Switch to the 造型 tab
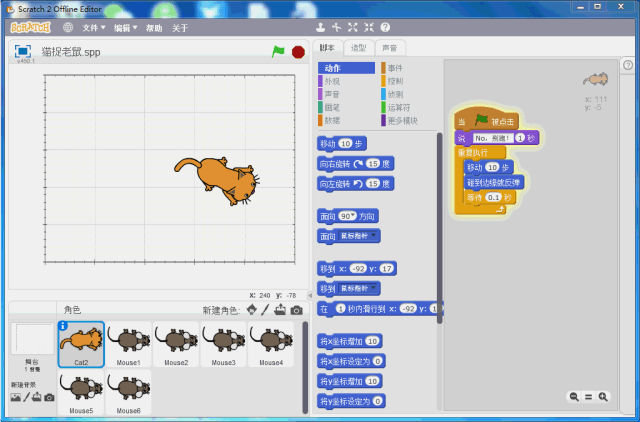Image resolution: width=640 pixels, height=422 pixels. tap(358, 48)
